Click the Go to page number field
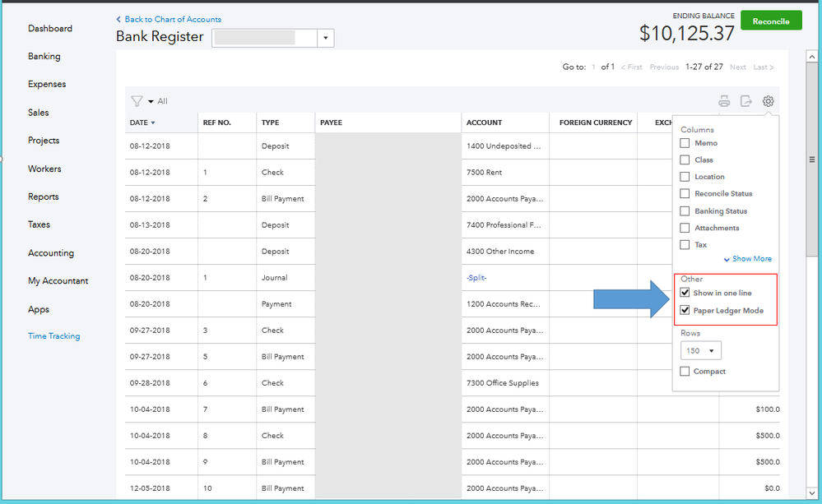This screenshot has height=504, width=822. coord(593,67)
